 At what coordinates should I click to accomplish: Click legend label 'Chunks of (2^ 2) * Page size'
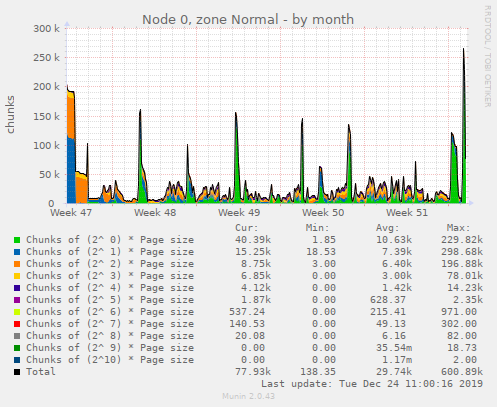(110, 264)
